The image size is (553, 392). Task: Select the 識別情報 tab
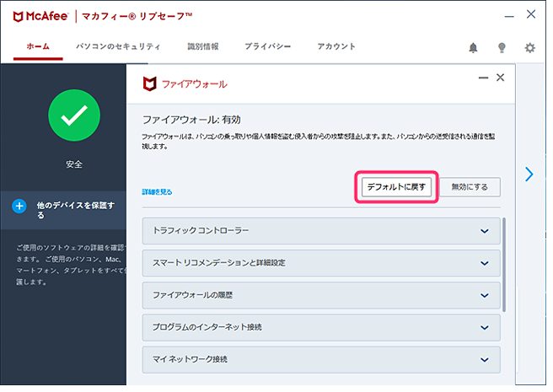(x=203, y=46)
